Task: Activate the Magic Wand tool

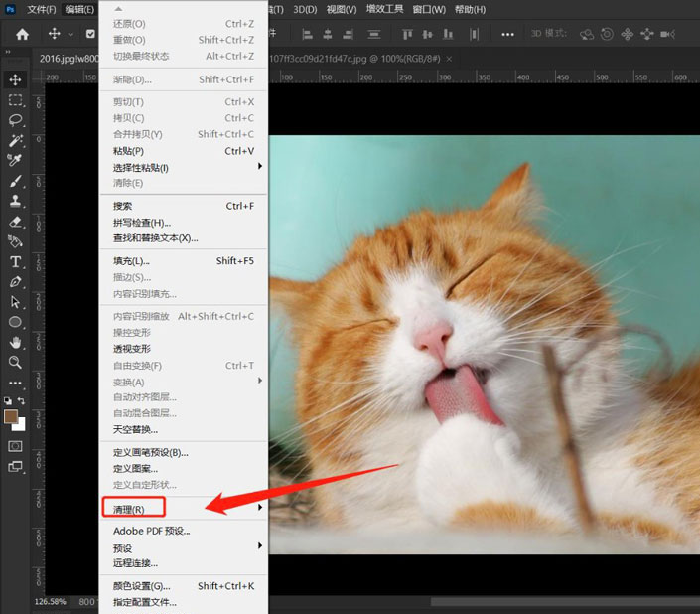Action: (16, 141)
